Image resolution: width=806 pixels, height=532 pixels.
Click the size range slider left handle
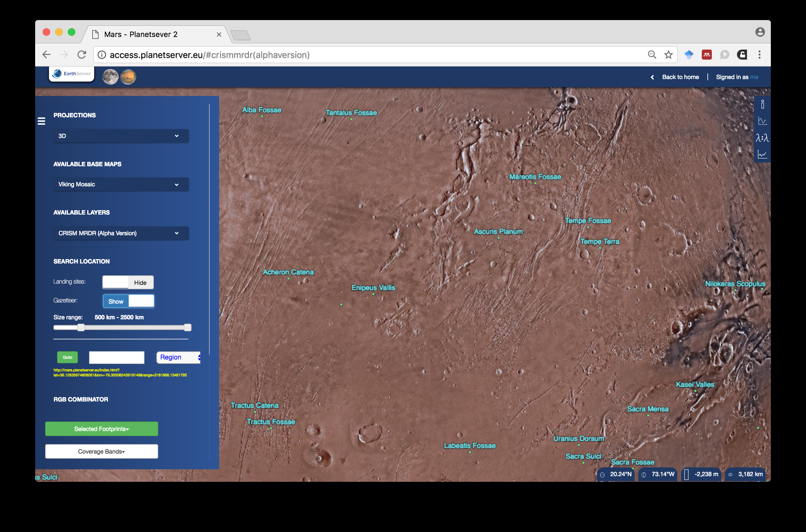(x=81, y=327)
